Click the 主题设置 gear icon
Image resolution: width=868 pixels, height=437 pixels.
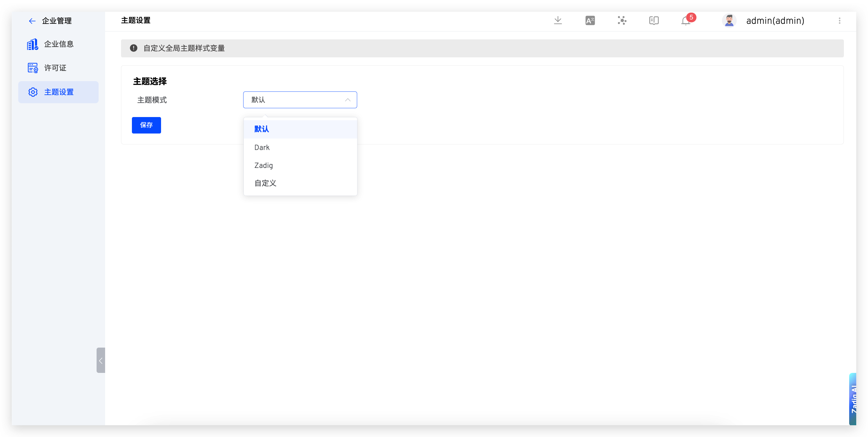[x=33, y=92]
